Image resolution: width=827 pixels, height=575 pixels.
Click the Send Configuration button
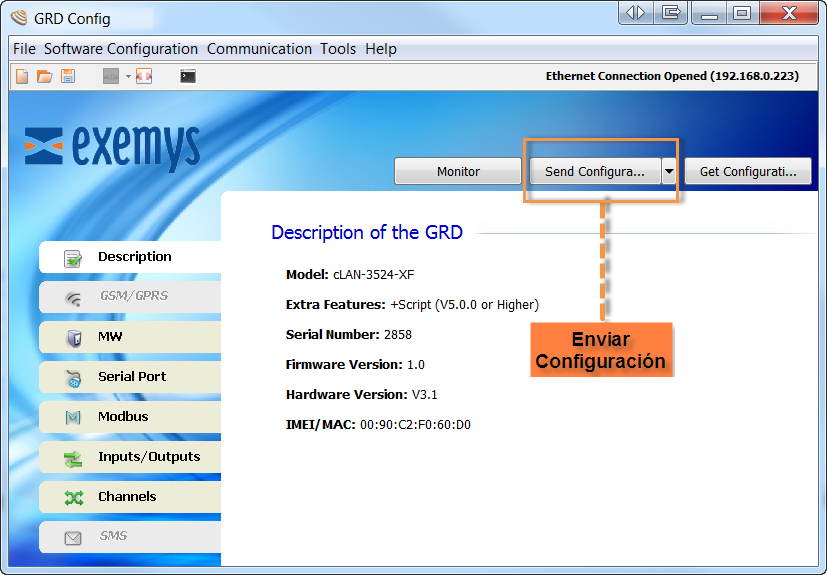tap(594, 171)
